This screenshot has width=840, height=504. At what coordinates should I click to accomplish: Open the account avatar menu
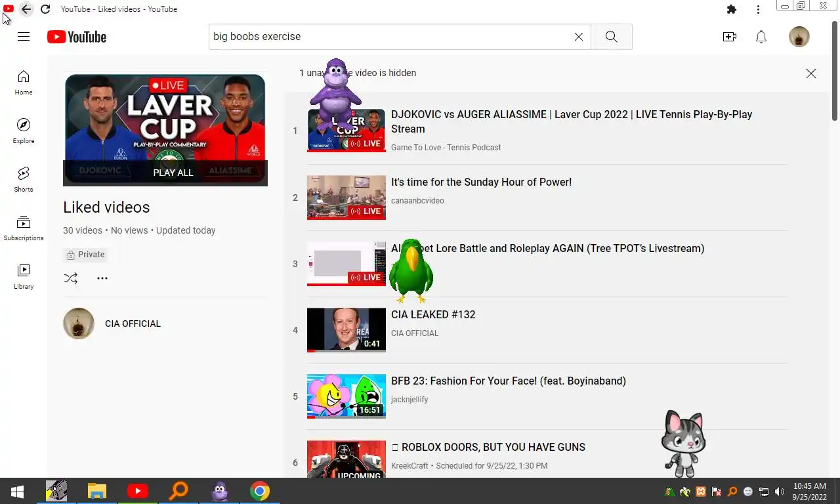click(799, 37)
